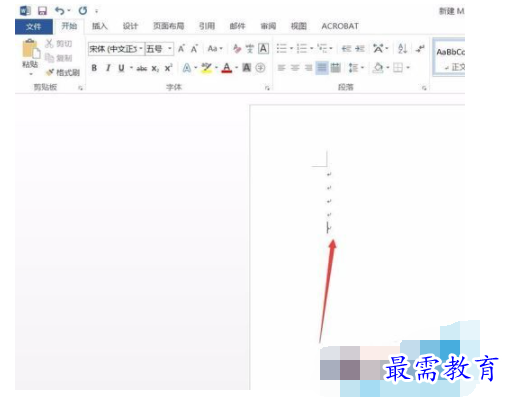The height and width of the screenshot is (400, 507).
Task: Open the 字体 (Font) dialog launcher
Action: click(267, 88)
